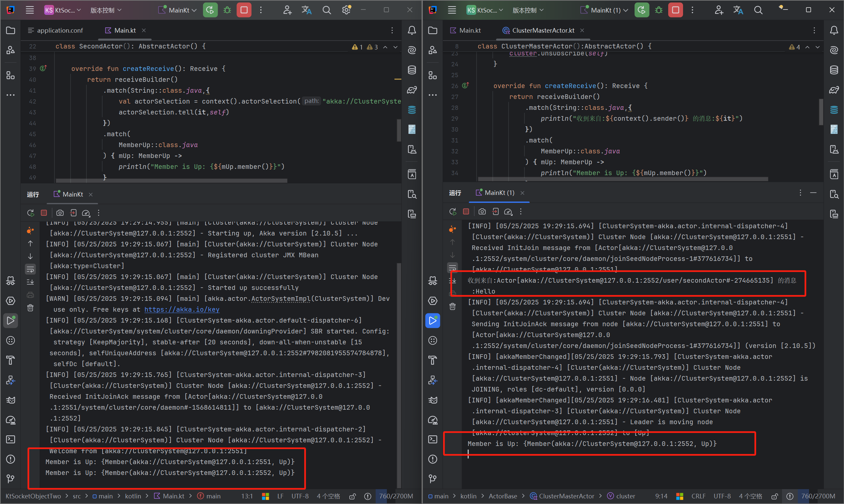Open MainKt run configuration dropdown
844x504 pixels.
pyautogui.click(x=177, y=10)
